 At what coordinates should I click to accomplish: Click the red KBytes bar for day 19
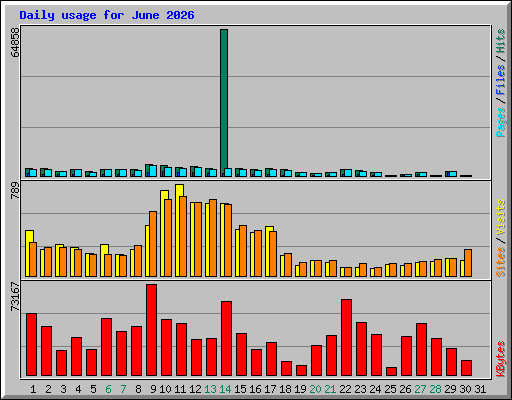pos(301,370)
